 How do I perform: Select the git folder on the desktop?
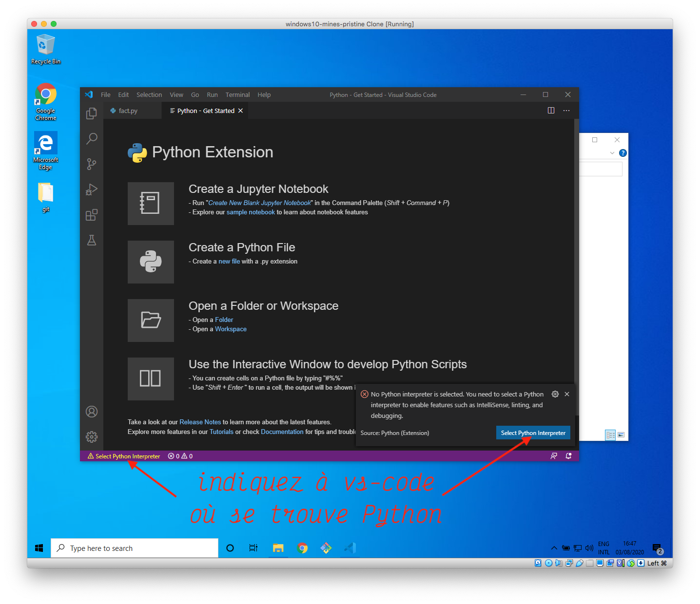46,197
